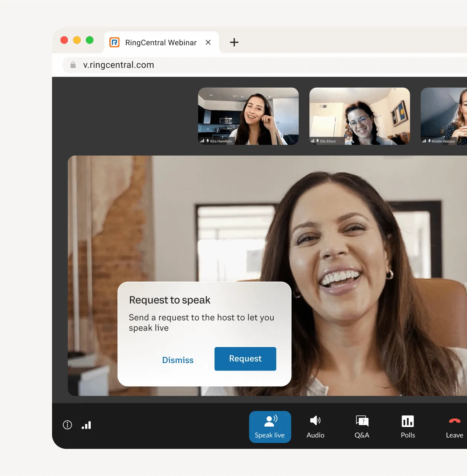
Task: Check the network signal strength icon
Action: 86,425
